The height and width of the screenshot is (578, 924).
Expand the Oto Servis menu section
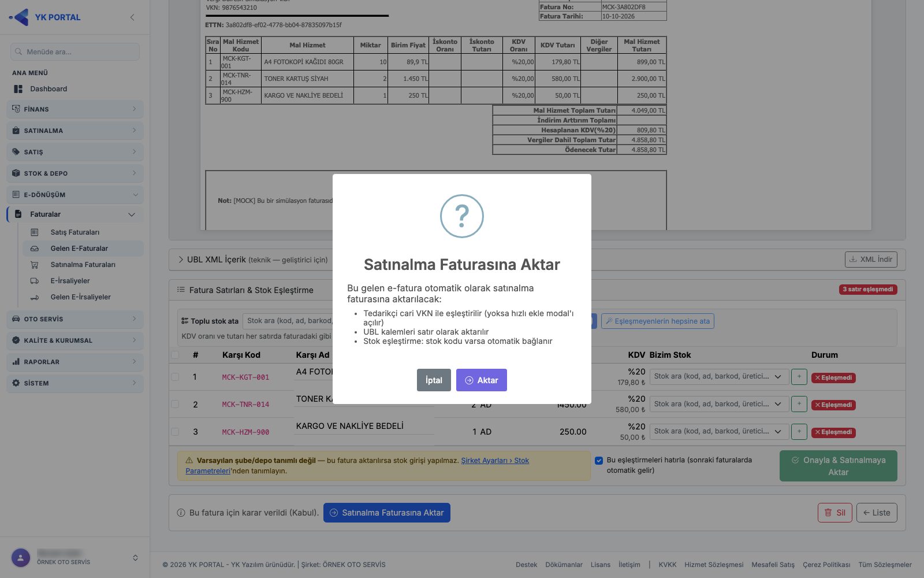coord(75,319)
